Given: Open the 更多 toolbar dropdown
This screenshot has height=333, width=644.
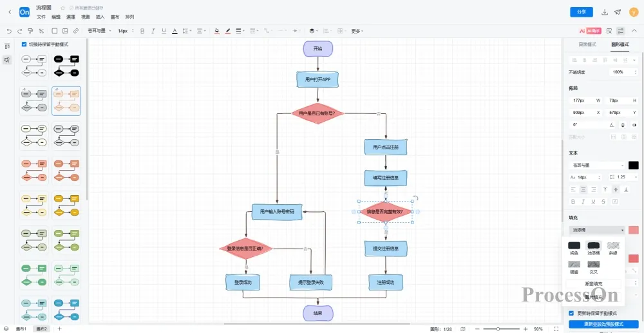Looking at the screenshot, I should coord(357,30).
